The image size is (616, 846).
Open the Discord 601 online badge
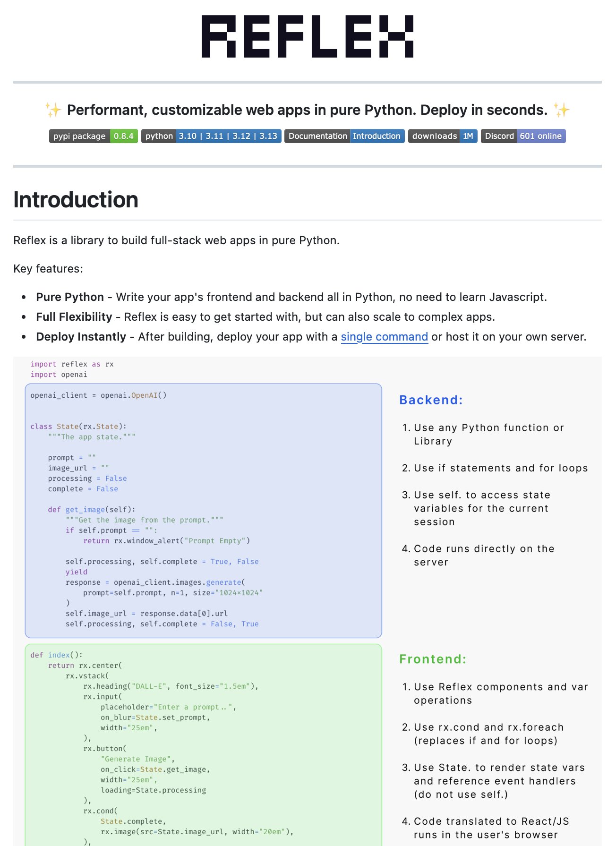click(523, 136)
